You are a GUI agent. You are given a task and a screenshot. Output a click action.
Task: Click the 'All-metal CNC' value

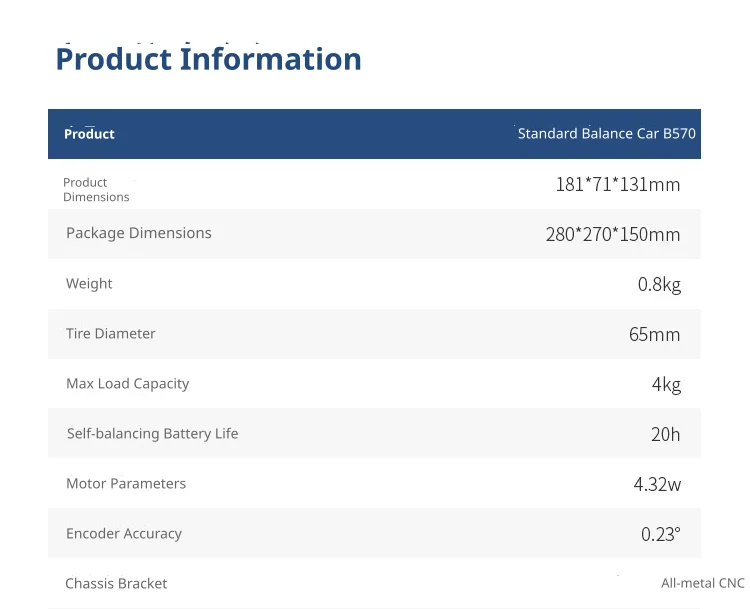pyautogui.click(x=703, y=583)
